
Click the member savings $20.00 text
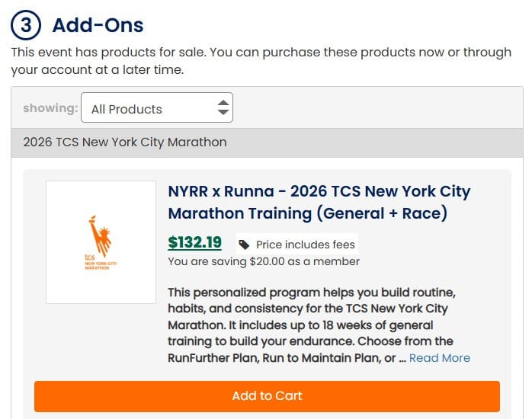(264, 261)
